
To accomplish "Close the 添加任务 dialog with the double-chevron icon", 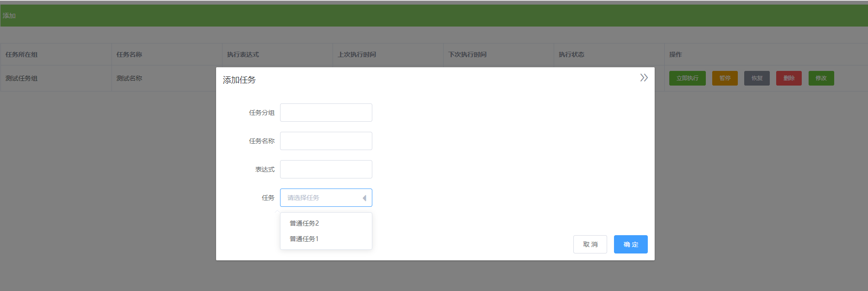I will click(x=644, y=78).
